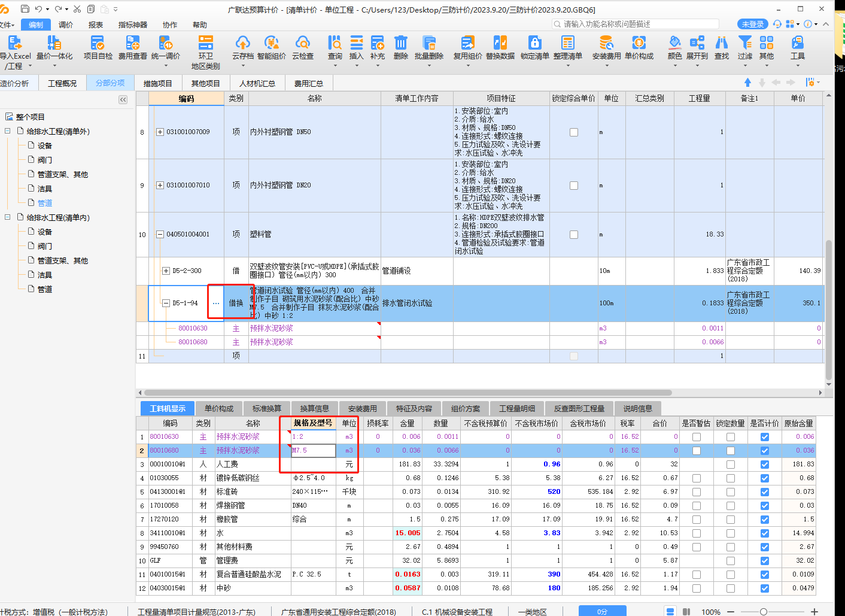Click the ellipsis button beside D5-1-94

[216, 304]
